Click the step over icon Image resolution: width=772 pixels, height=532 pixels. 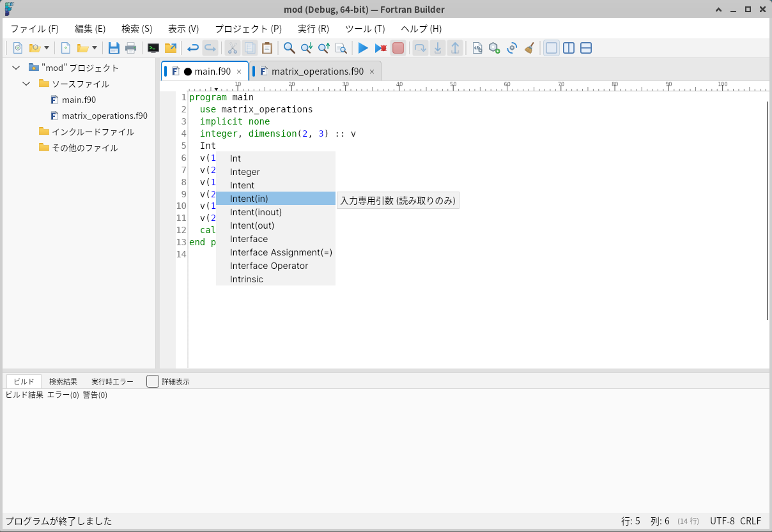pos(420,48)
